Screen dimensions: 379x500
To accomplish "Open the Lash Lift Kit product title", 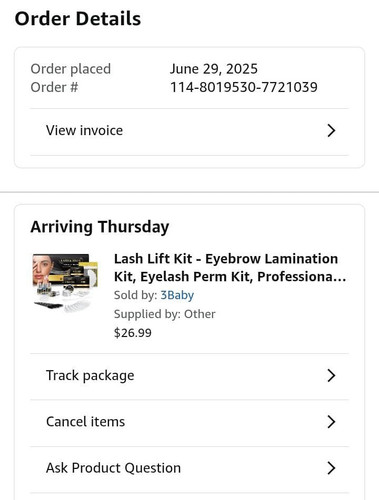I will pos(230,268).
